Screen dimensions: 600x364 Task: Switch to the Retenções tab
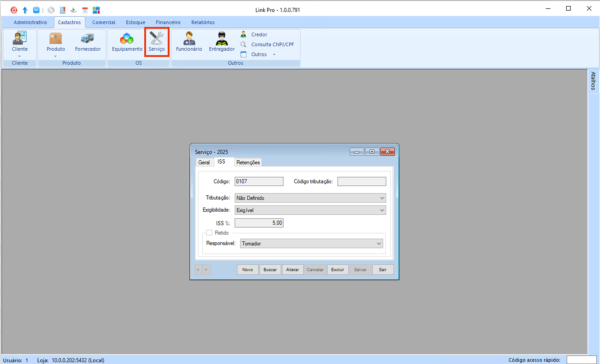[x=248, y=162]
